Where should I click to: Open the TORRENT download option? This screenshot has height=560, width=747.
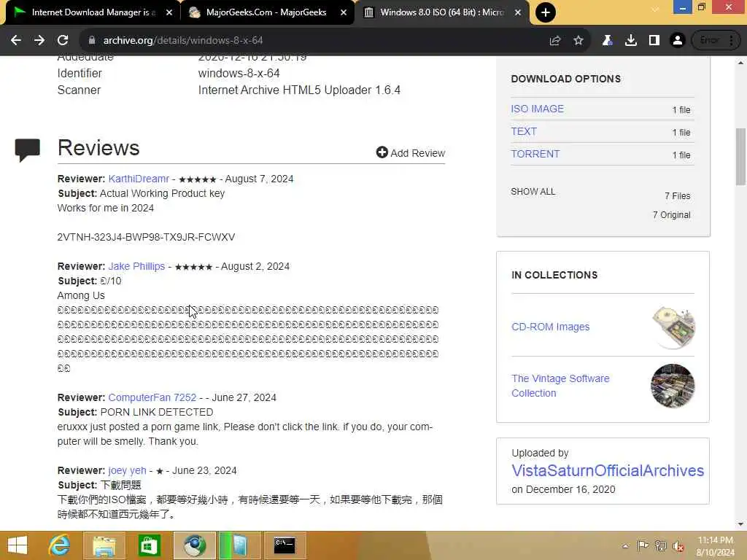(535, 155)
